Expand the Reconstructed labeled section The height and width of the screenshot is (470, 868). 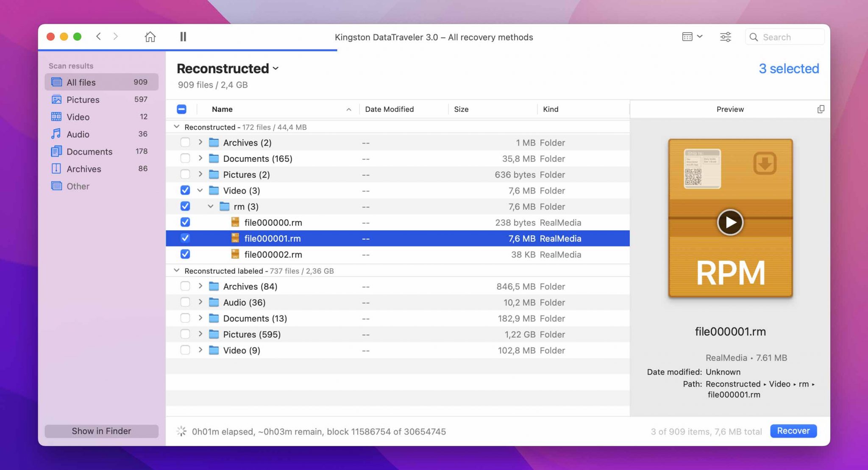177,270
